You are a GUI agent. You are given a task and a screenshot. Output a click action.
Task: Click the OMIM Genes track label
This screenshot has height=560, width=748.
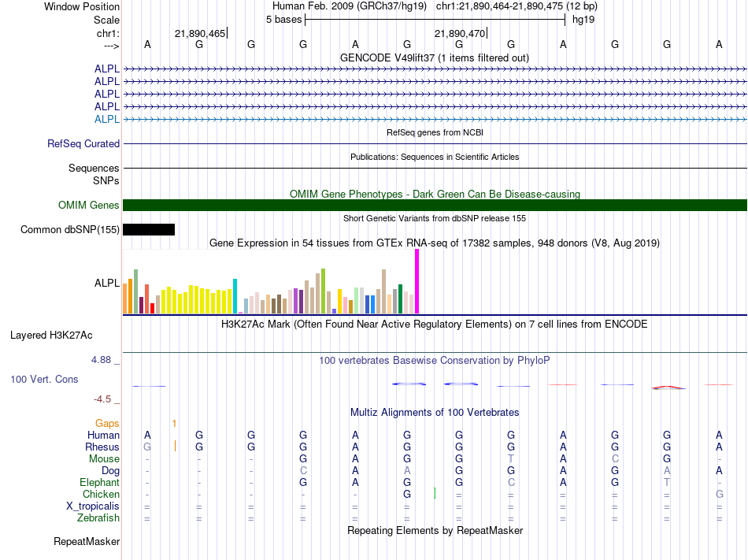[x=89, y=205]
